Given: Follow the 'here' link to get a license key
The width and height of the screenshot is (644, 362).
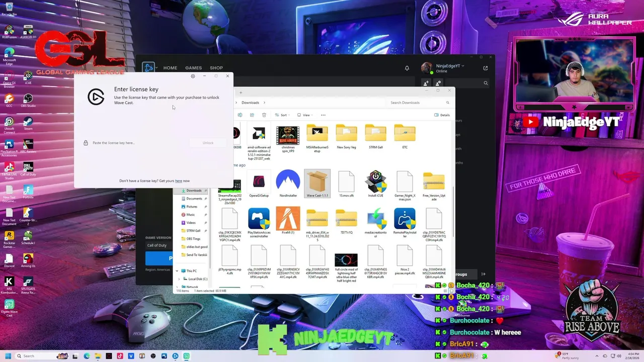Looking at the screenshot, I should tap(179, 181).
